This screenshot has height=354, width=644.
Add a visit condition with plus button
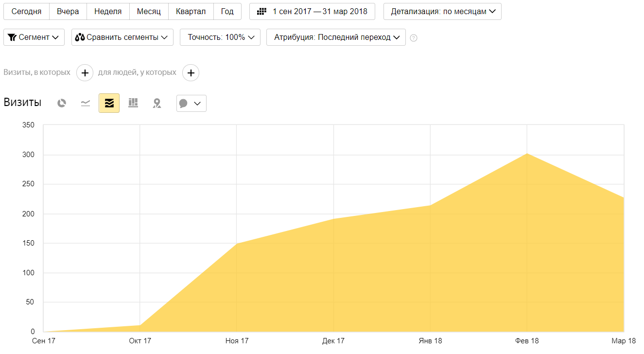[x=85, y=73]
